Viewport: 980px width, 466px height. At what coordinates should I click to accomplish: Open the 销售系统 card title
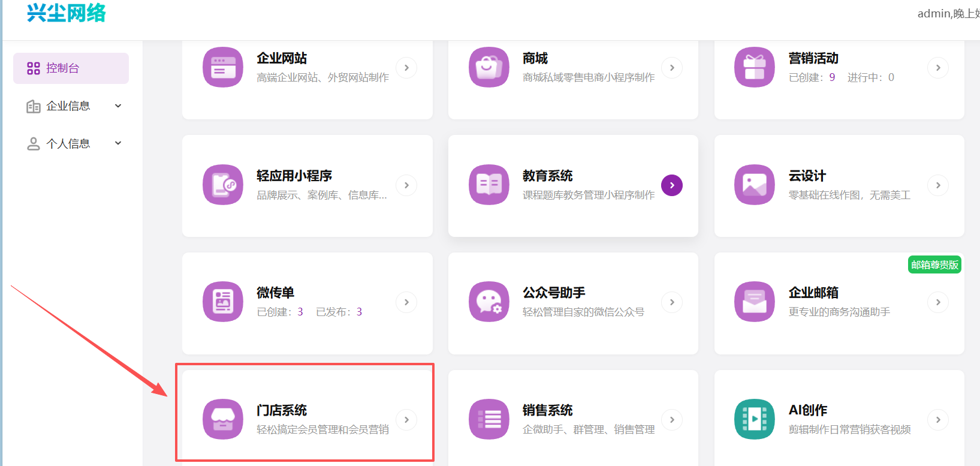click(548, 410)
